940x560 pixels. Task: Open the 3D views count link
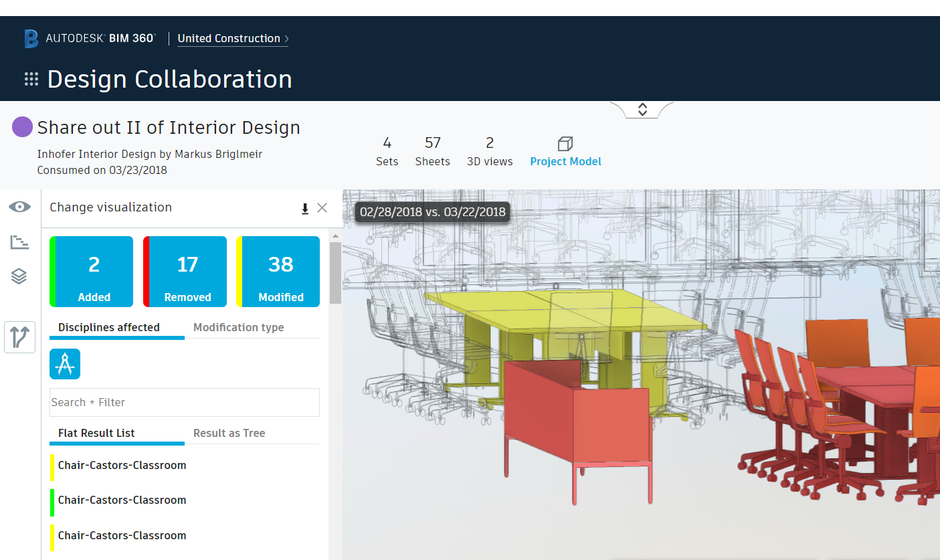tap(489, 151)
